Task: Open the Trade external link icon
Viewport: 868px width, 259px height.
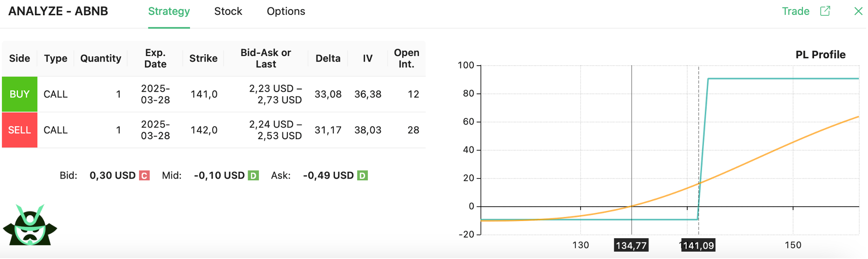Action: pyautogui.click(x=825, y=11)
